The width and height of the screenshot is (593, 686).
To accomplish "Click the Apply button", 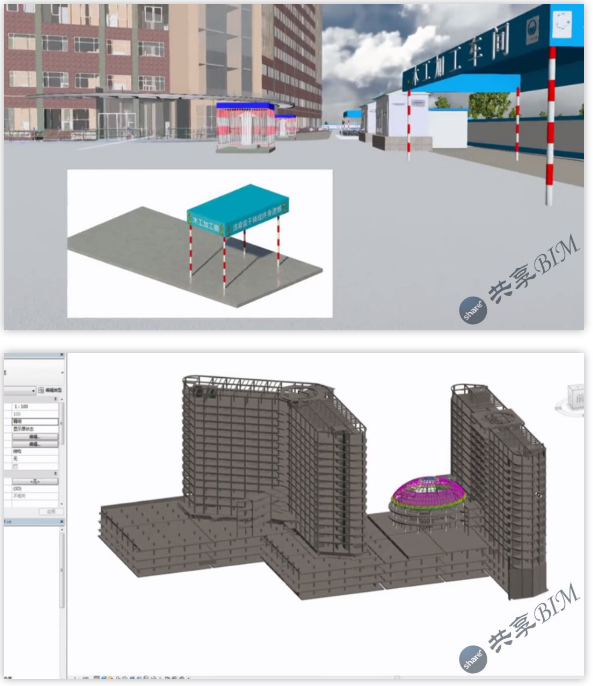I will [51, 511].
